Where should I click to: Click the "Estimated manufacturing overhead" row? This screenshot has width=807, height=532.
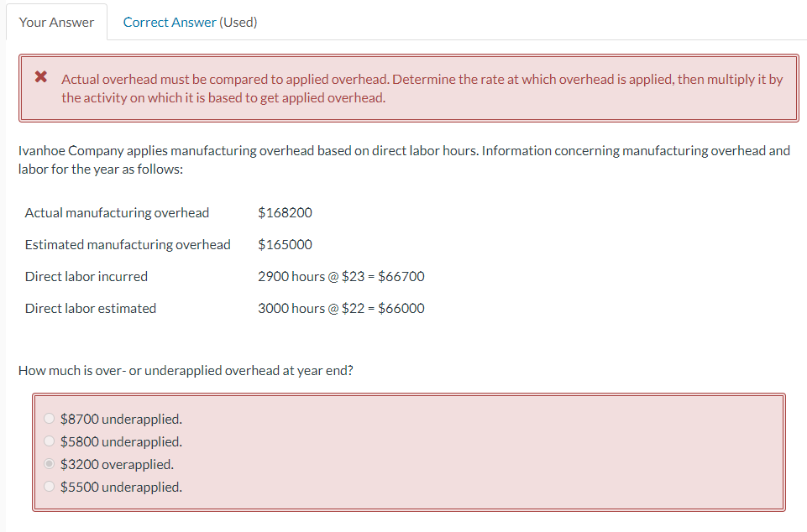127,244
